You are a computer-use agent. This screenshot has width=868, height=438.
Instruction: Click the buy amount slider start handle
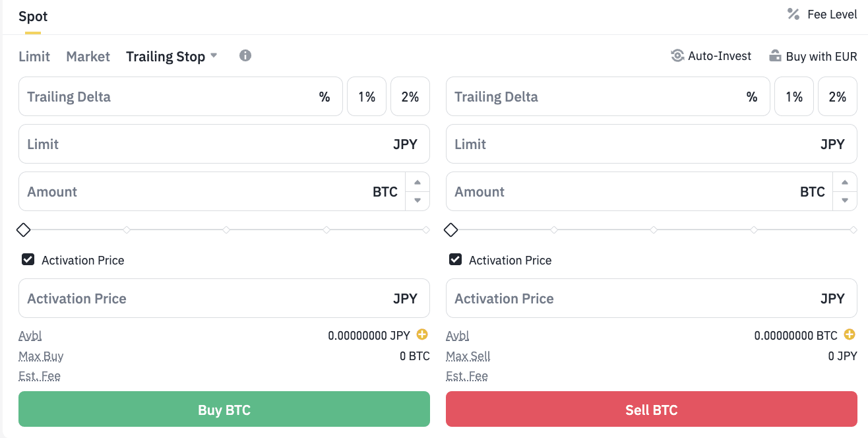coord(24,230)
